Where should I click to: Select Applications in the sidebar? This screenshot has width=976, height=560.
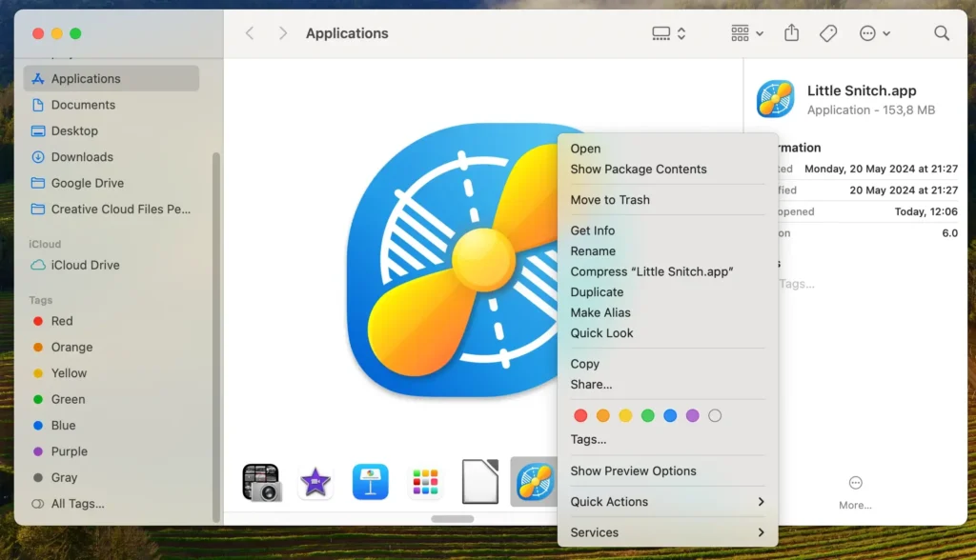pyautogui.click(x=112, y=78)
